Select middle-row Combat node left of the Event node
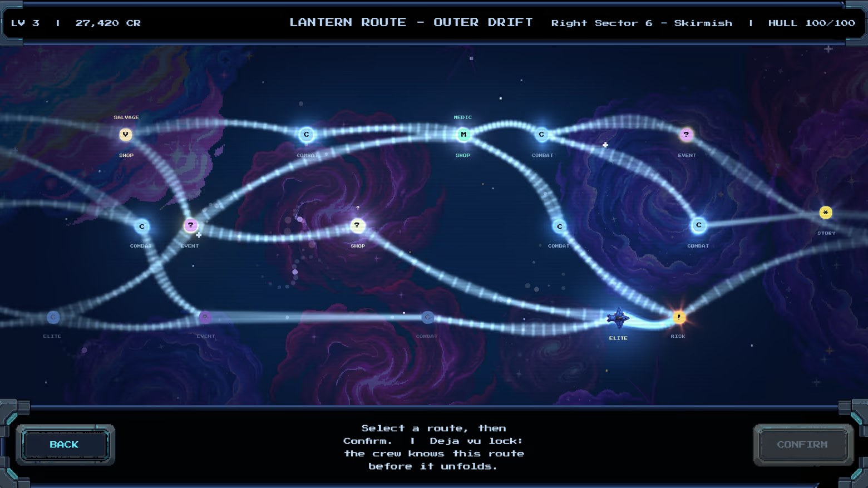 tap(142, 226)
